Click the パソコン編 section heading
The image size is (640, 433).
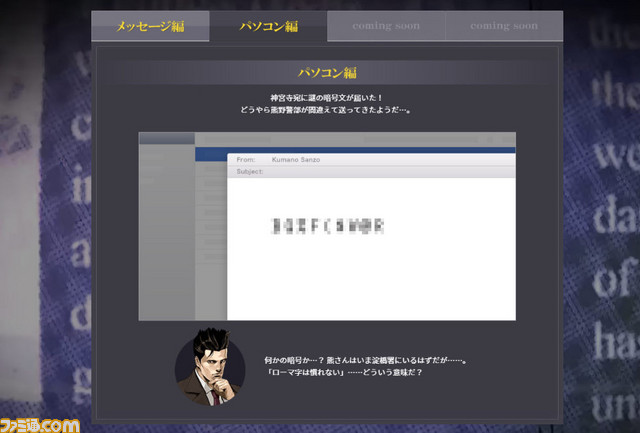(x=327, y=73)
